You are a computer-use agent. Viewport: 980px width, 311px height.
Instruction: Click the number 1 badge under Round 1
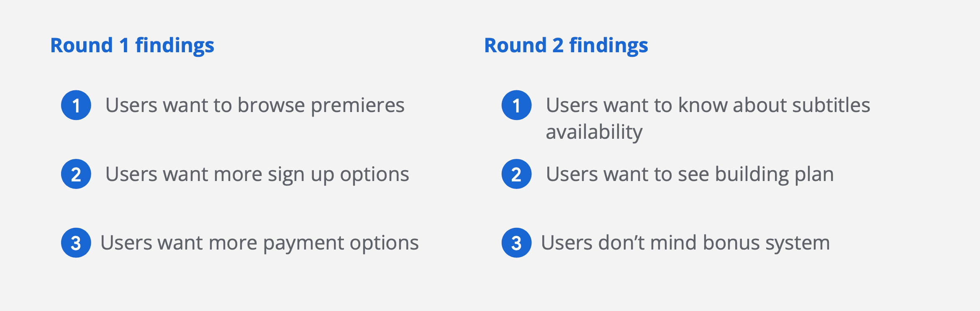[76, 105]
